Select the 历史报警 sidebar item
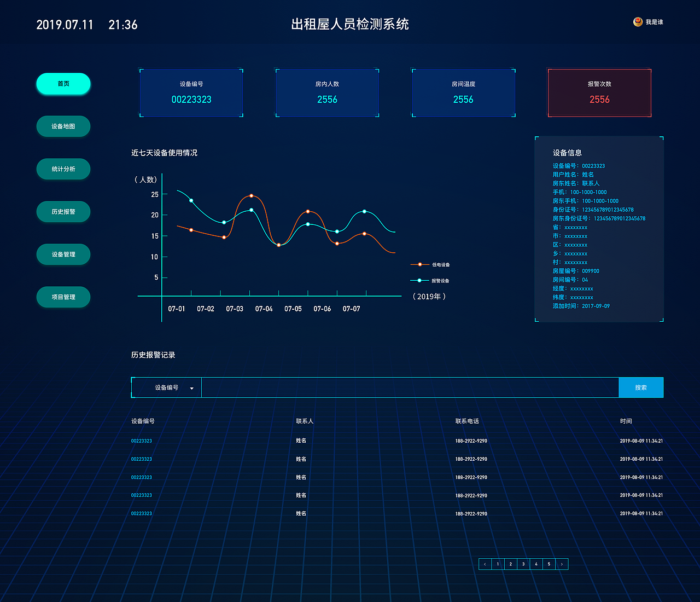Image resolution: width=700 pixels, height=602 pixels. coord(63,212)
